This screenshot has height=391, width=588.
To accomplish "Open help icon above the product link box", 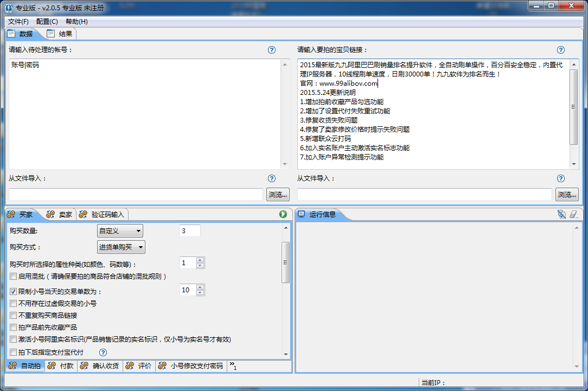I will 561,50.
